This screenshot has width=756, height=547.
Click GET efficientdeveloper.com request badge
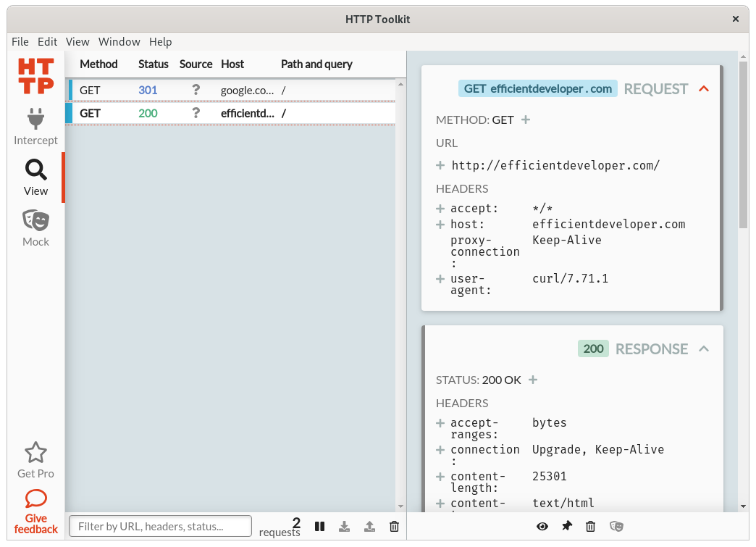[x=537, y=89]
